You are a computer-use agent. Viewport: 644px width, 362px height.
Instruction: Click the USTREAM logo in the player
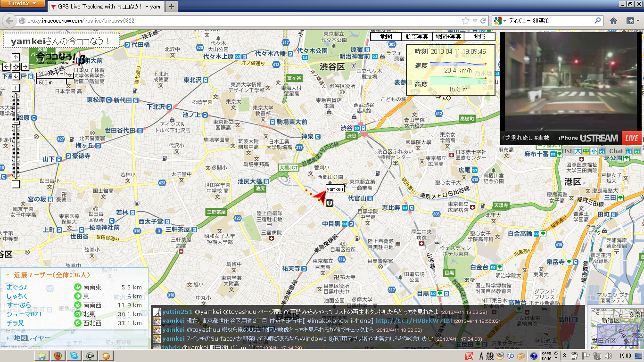coord(599,138)
